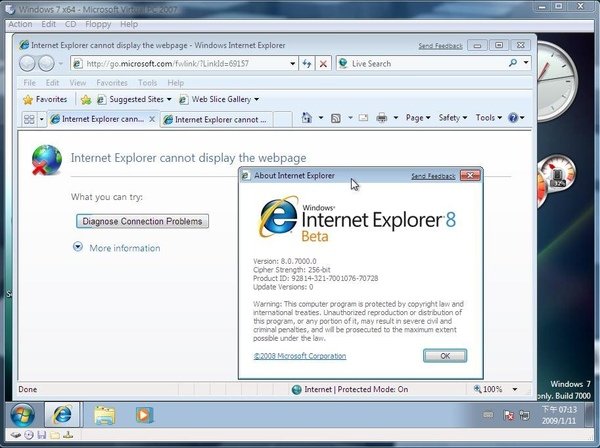
Task: Open the search provider dropdown arrow
Action: point(526,62)
